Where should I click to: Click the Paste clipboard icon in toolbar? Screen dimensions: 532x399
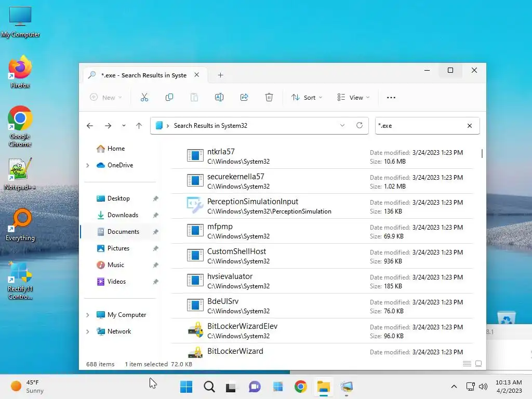coord(194,97)
